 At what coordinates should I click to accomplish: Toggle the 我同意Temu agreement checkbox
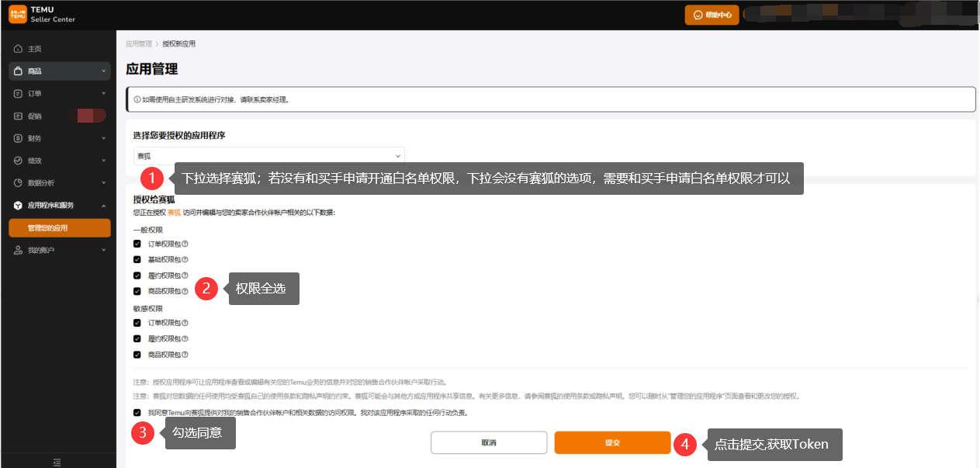(x=137, y=413)
